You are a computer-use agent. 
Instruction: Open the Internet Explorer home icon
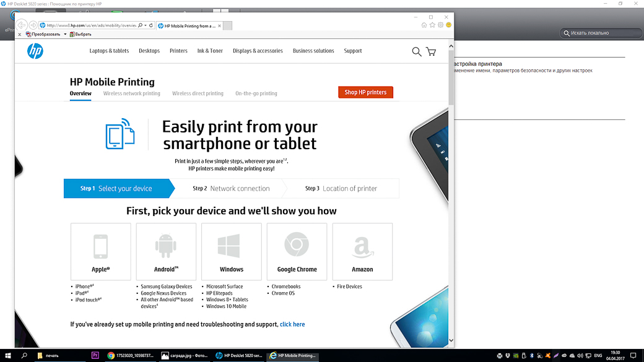[424, 25]
